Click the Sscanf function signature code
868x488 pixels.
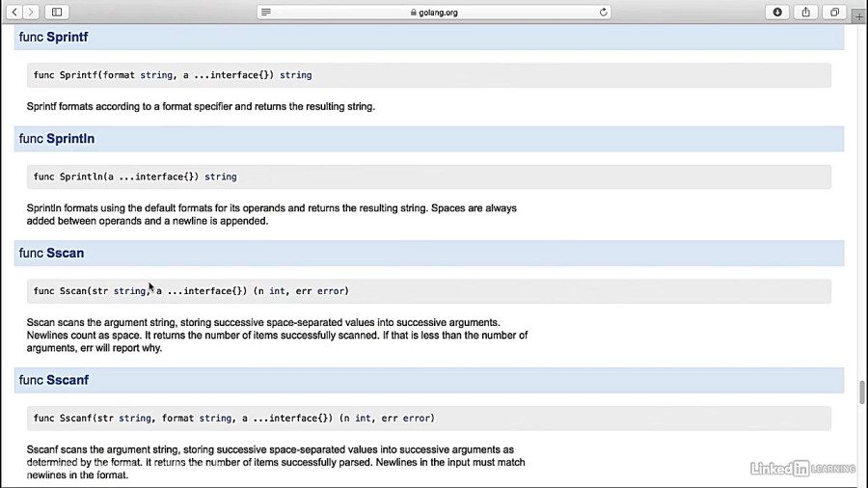coord(233,419)
